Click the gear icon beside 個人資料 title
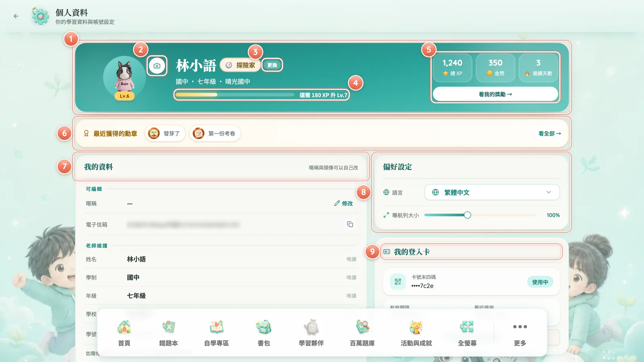 (x=40, y=16)
